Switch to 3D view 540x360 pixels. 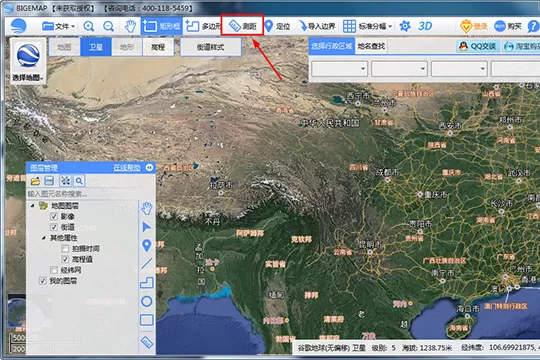[x=425, y=26]
